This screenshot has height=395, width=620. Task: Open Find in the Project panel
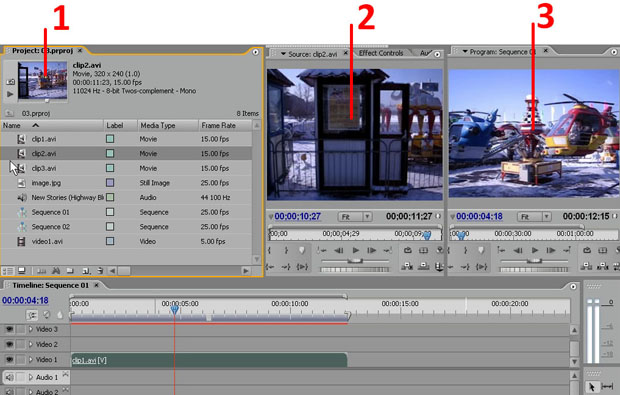(x=56, y=271)
